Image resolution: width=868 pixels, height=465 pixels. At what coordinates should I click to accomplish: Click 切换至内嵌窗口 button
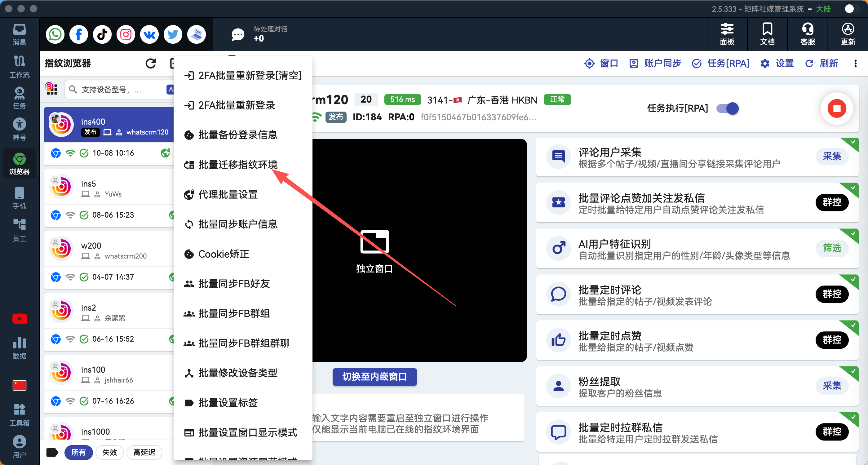374,377
